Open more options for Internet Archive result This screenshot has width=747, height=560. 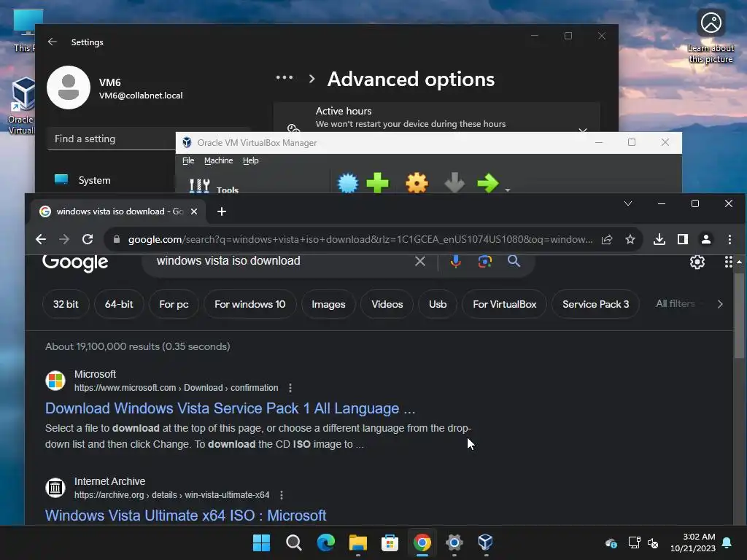point(282,495)
